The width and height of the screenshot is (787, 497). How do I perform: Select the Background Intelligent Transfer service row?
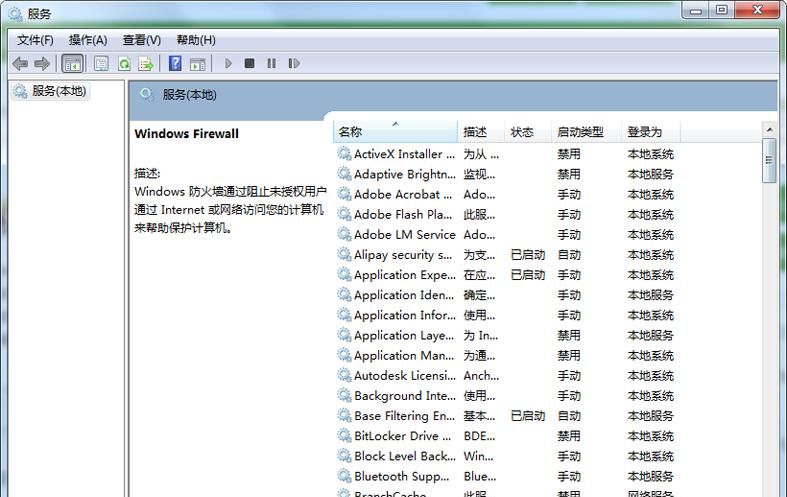pyautogui.click(x=505, y=396)
